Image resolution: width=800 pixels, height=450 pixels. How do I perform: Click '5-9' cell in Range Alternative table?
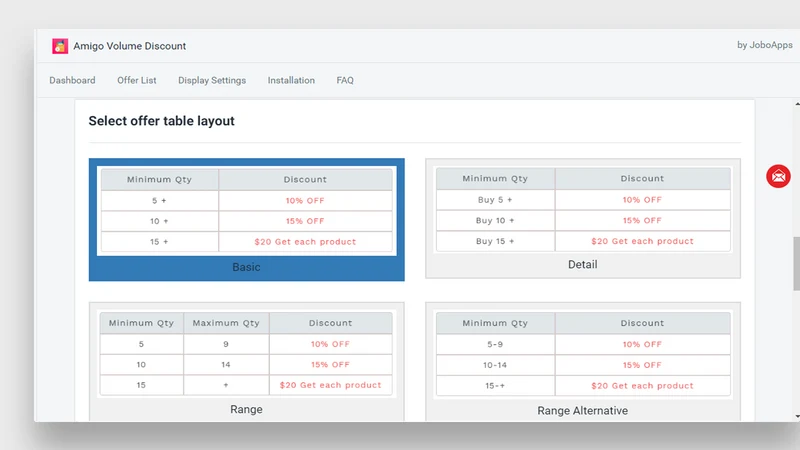pos(495,344)
